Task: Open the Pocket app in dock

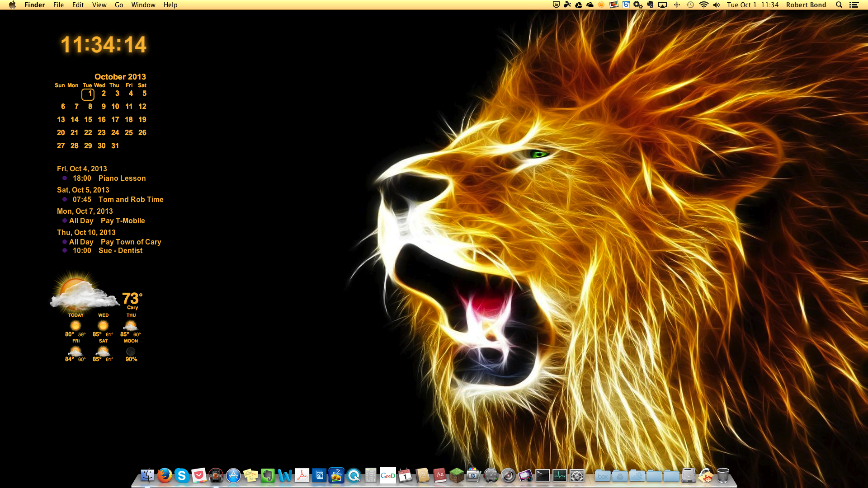Action: (199, 475)
